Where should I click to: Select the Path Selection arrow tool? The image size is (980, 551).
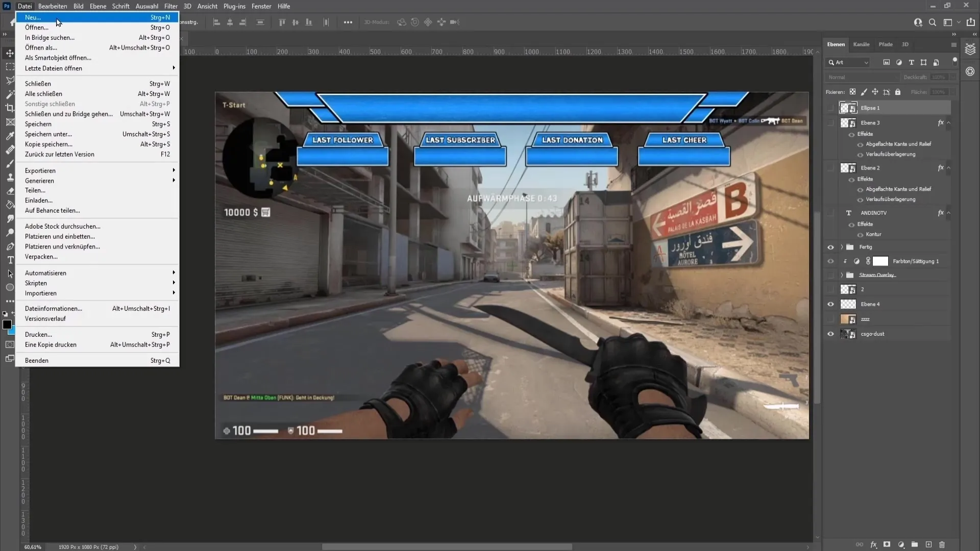(x=10, y=273)
